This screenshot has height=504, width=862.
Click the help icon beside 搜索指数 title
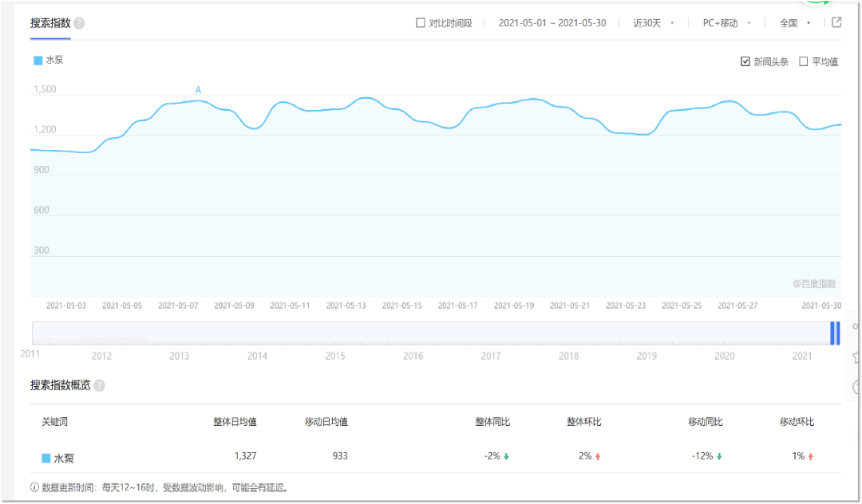coord(79,23)
